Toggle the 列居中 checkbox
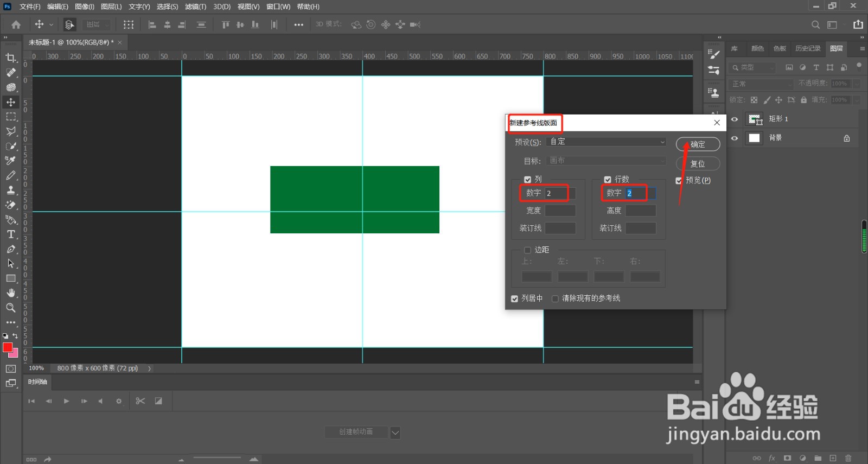 [514, 298]
